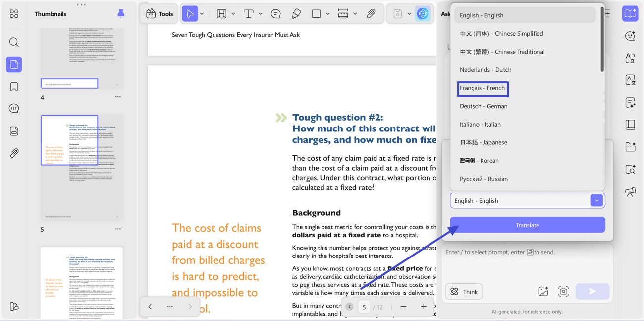Toggle the thumbnails view in left sidebar

pyautogui.click(x=14, y=64)
